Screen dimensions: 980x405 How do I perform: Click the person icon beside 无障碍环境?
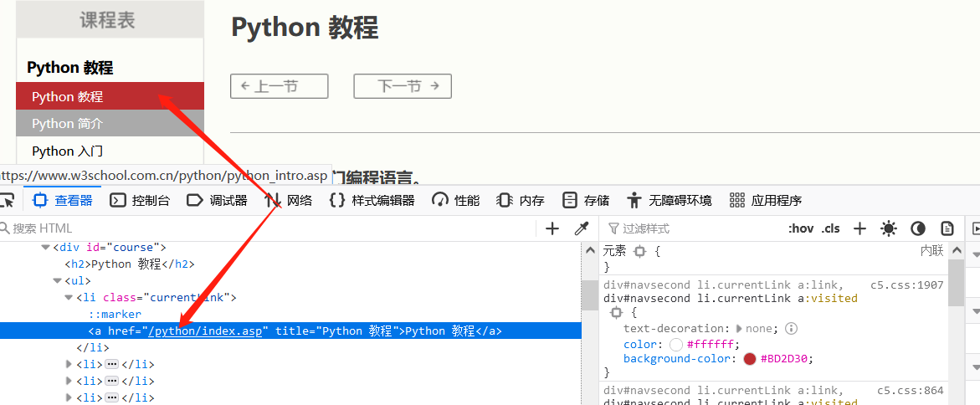tap(634, 201)
